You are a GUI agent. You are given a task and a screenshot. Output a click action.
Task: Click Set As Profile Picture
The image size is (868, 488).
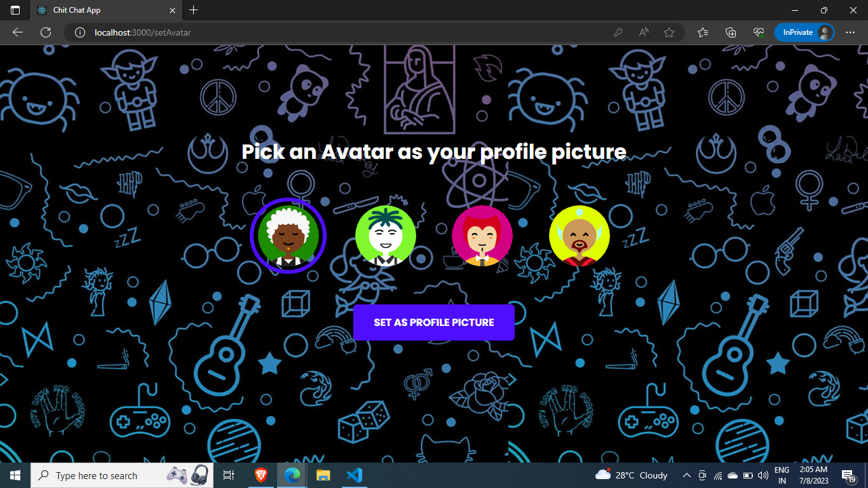point(433,322)
